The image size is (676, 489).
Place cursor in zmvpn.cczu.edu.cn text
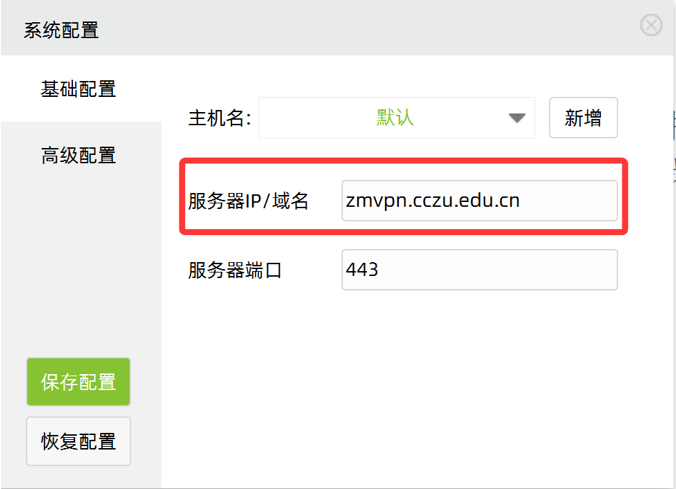[x=432, y=200]
